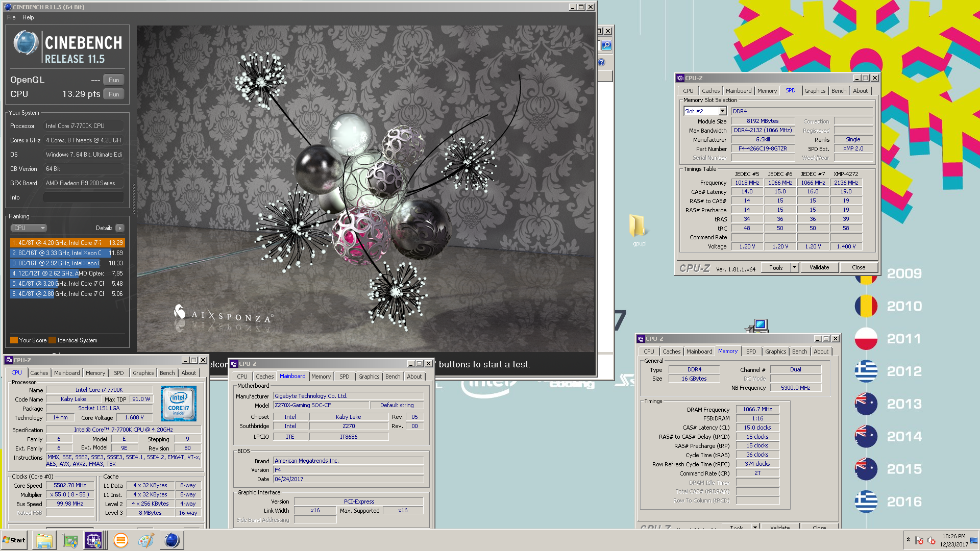Click the Cinebench sphere logo
The width and height of the screenshot is (980, 551).
[26, 43]
